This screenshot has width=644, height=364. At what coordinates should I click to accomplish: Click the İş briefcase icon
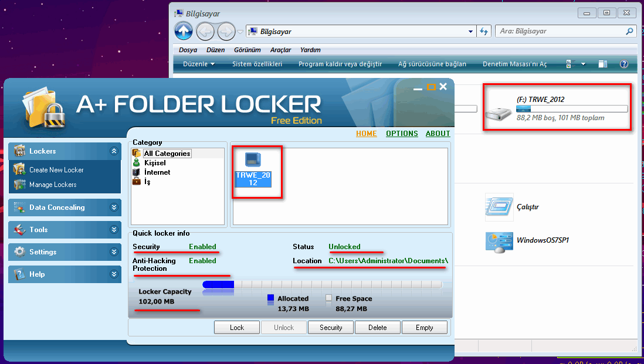[137, 181]
